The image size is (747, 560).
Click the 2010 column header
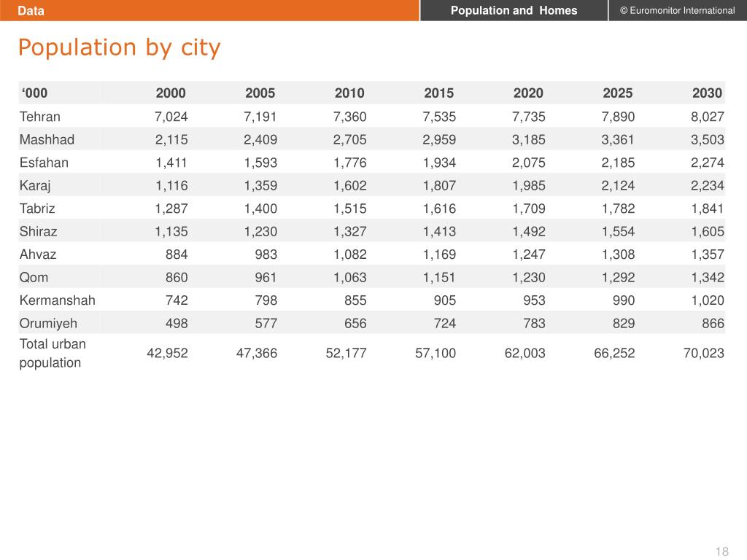coord(349,93)
